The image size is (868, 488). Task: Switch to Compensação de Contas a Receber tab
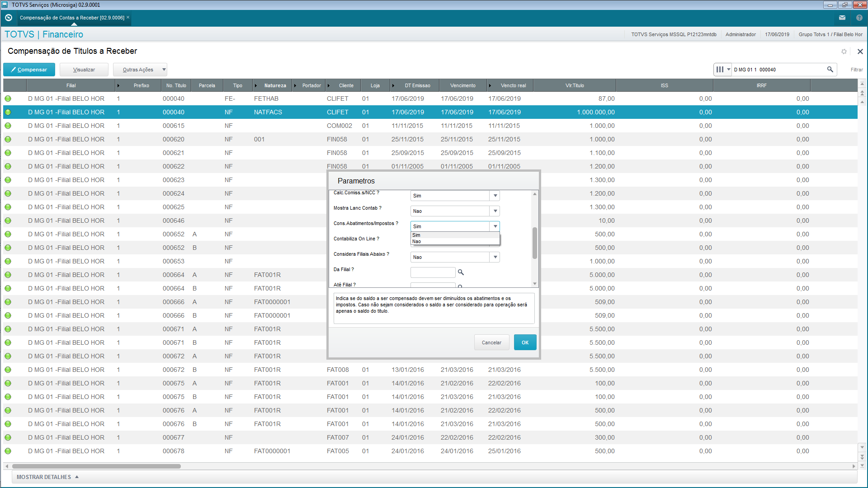pos(72,18)
